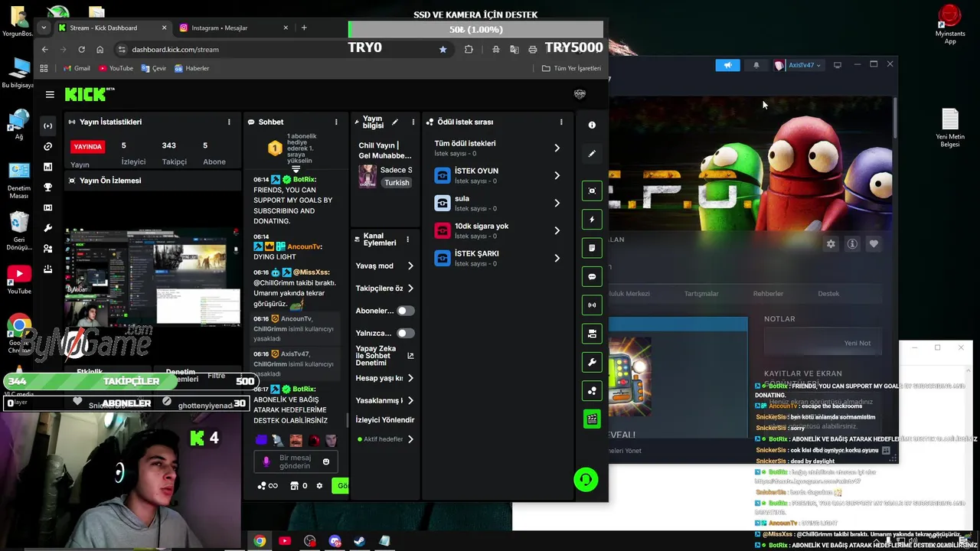Image resolution: width=980 pixels, height=551 pixels.
Task: Click the Steam megaphone announcements button
Action: (x=728, y=65)
